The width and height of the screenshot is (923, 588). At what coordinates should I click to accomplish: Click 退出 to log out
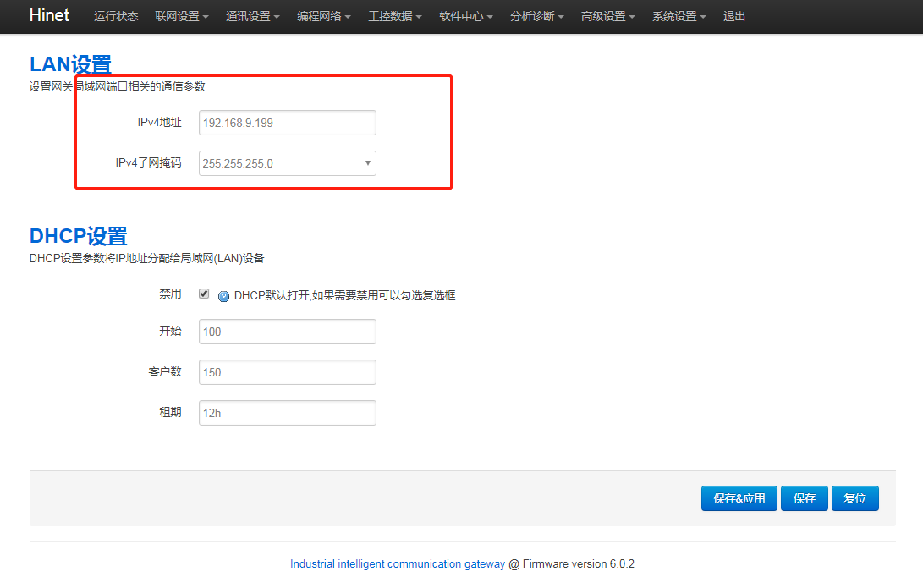pyautogui.click(x=734, y=17)
